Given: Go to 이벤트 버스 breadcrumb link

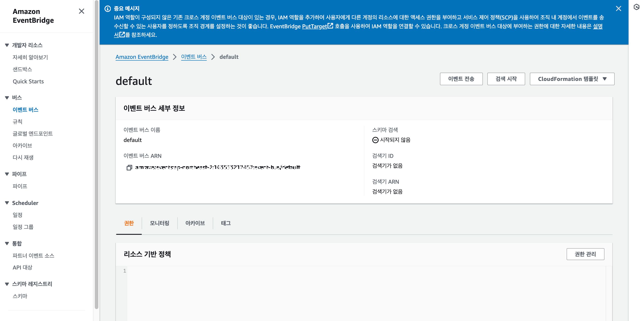Looking at the screenshot, I should 194,57.
